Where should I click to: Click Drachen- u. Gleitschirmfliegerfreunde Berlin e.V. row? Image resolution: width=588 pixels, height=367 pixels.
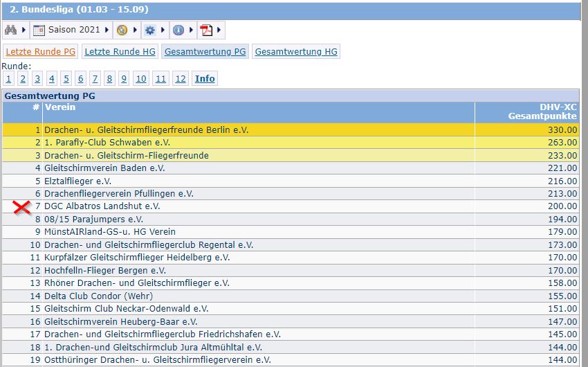pyautogui.click(x=291, y=130)
